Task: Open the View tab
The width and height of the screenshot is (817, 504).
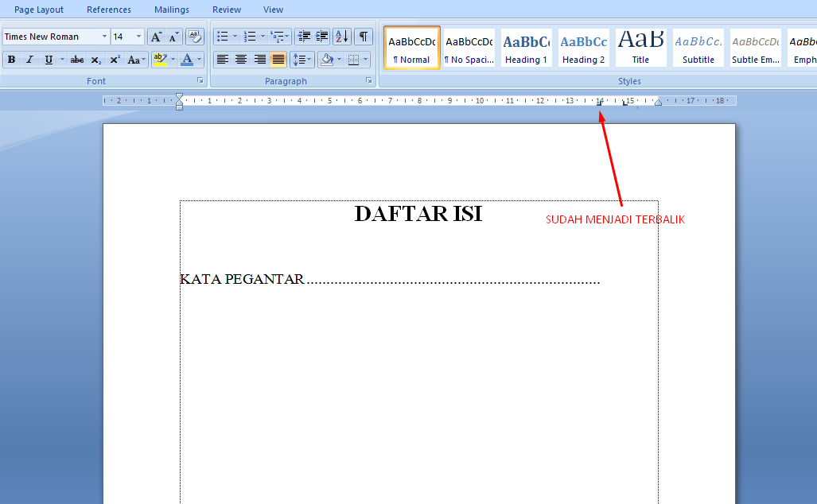Action: click(x=273, y=10)
